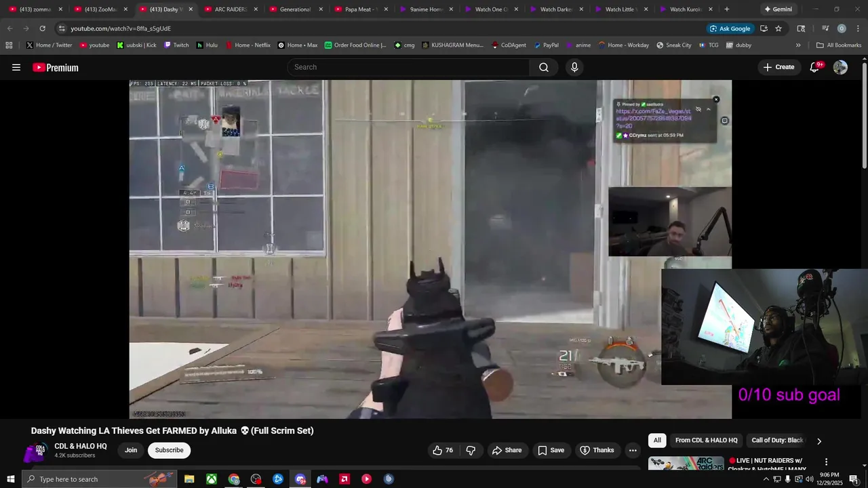Click the Ask Google button

730,28
